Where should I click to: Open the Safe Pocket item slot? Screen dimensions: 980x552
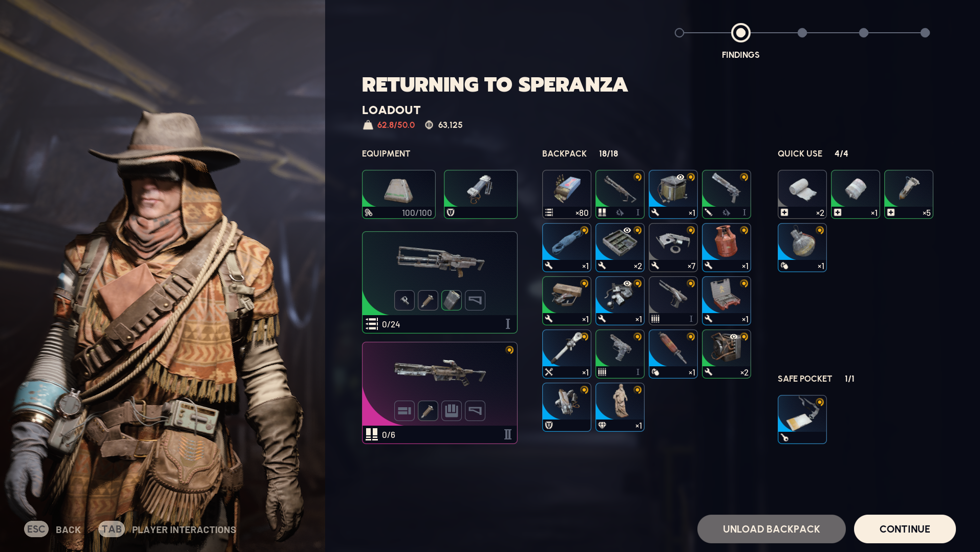click(x=802, y=419)
